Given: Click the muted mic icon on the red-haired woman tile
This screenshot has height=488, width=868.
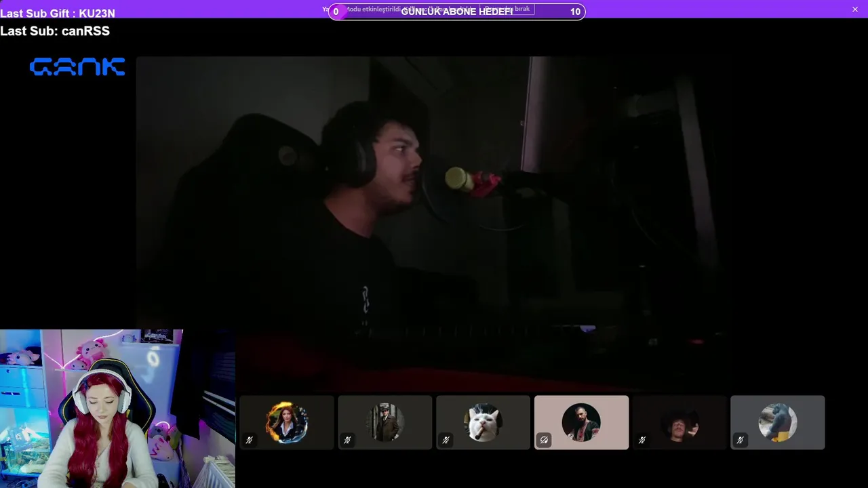Looking at the screenshot, I should (249, 440).
